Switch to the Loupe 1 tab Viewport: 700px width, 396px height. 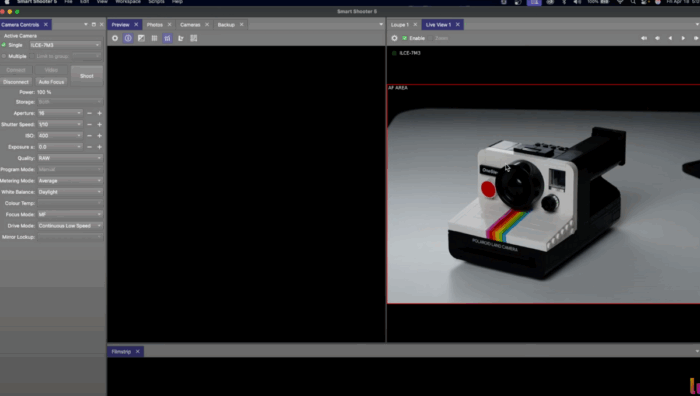[x=400, y=25]
